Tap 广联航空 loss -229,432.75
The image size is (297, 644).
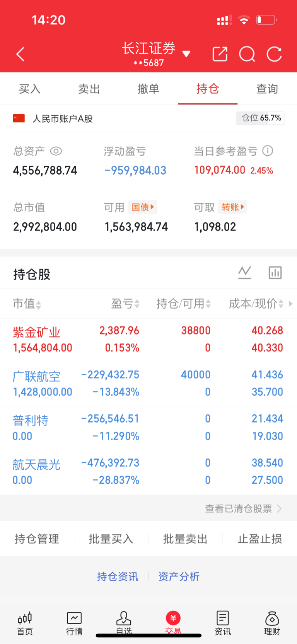click(110, 374)
